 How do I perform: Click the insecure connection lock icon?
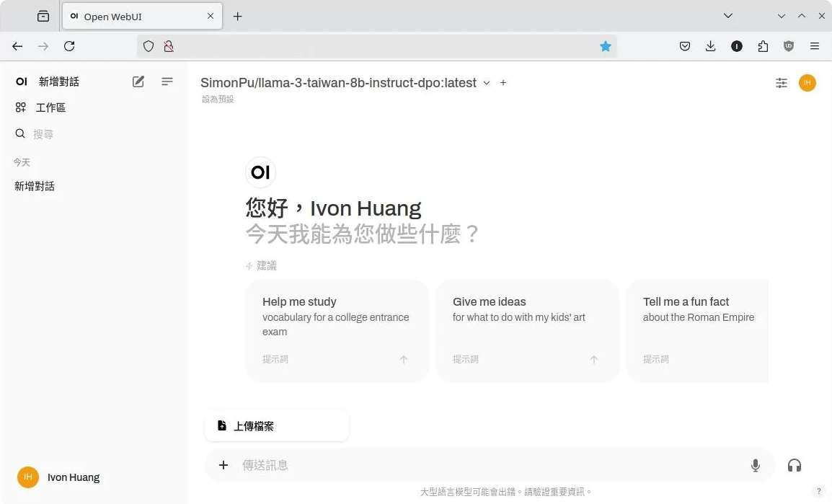tap(169, 46)
